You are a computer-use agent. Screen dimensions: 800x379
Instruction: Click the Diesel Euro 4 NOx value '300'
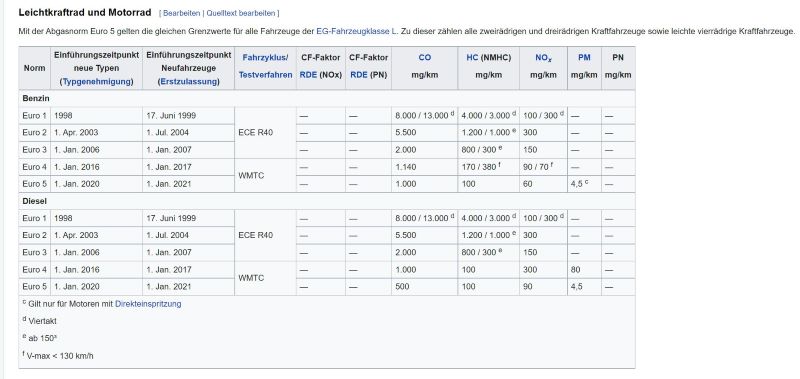coord(530,269)
